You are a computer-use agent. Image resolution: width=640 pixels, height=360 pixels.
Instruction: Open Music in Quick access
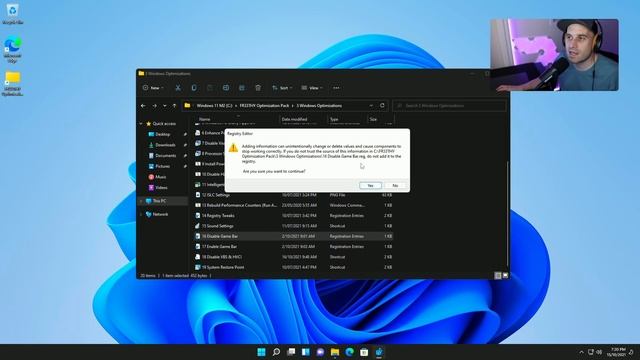(x=160, y=177)
